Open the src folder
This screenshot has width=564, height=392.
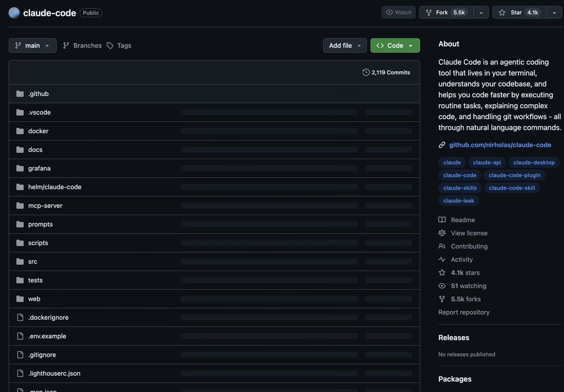coord(33,261)
